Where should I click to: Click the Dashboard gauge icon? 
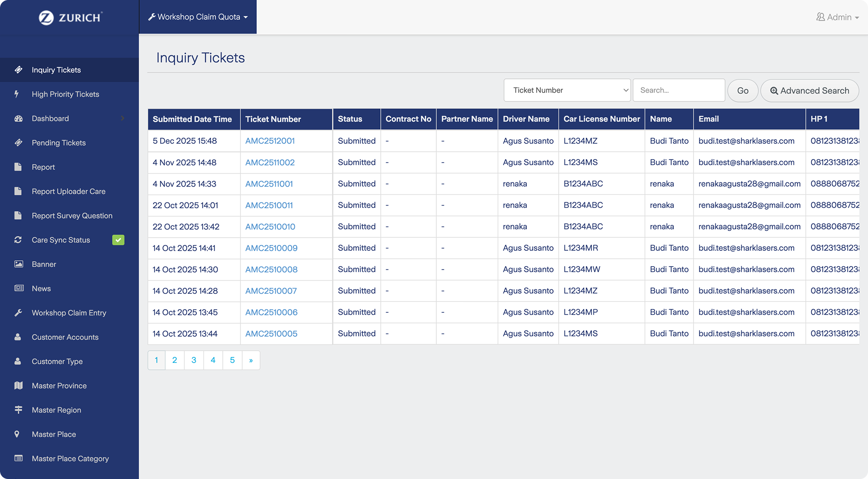(x=19, y=118)
